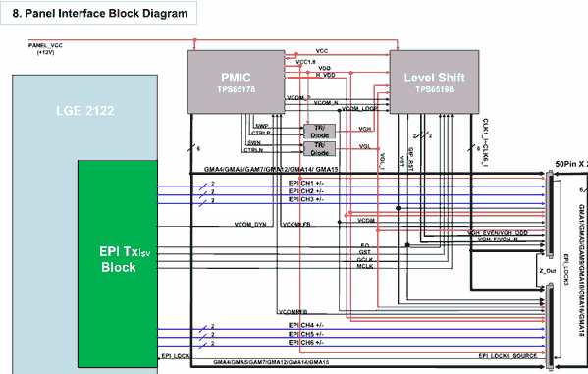Click the upper 50-pin connector
The width and height of the screenshot is (588, 374).
pos(550,214)
